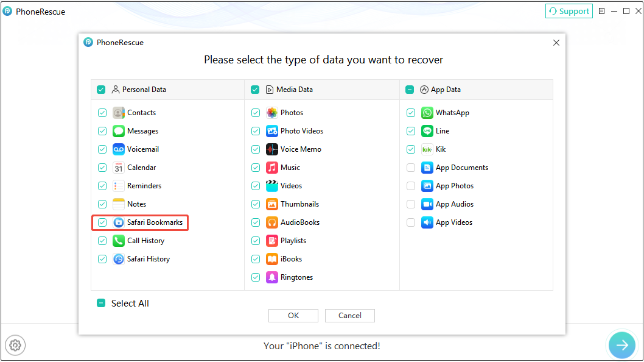
Task: Close the data type dialog
Action: [556, 43]
